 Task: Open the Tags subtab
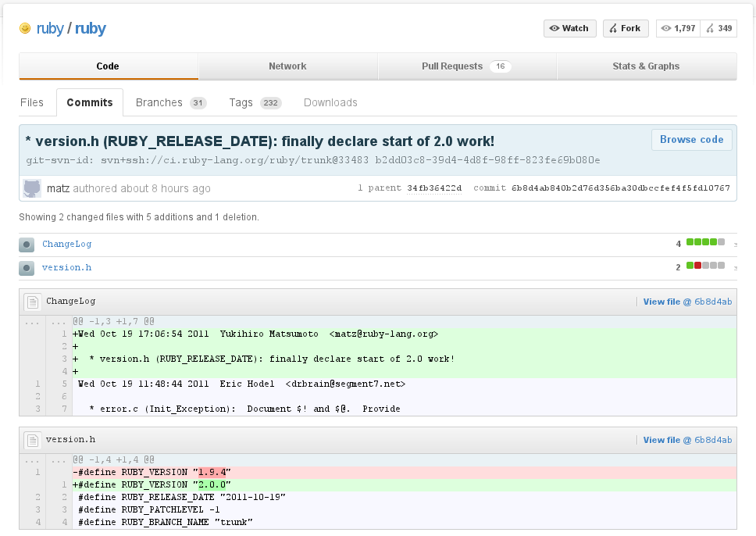255,102
